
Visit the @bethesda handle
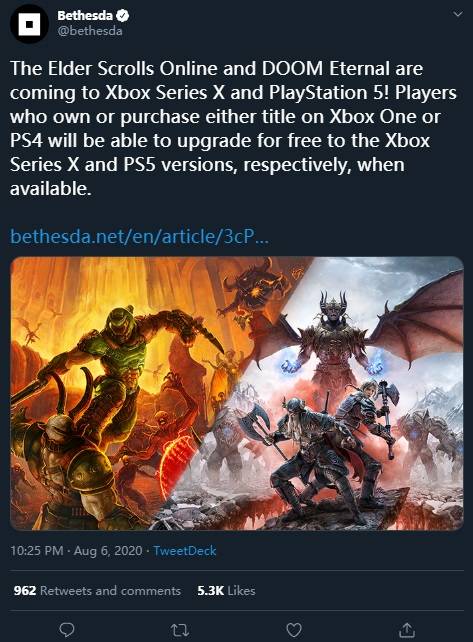click(x=90, y=31)
